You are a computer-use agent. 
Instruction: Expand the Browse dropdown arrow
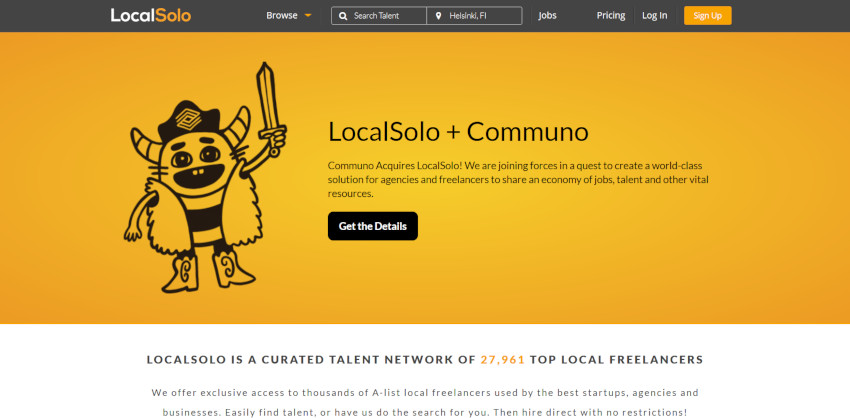[x=308, y=16]
